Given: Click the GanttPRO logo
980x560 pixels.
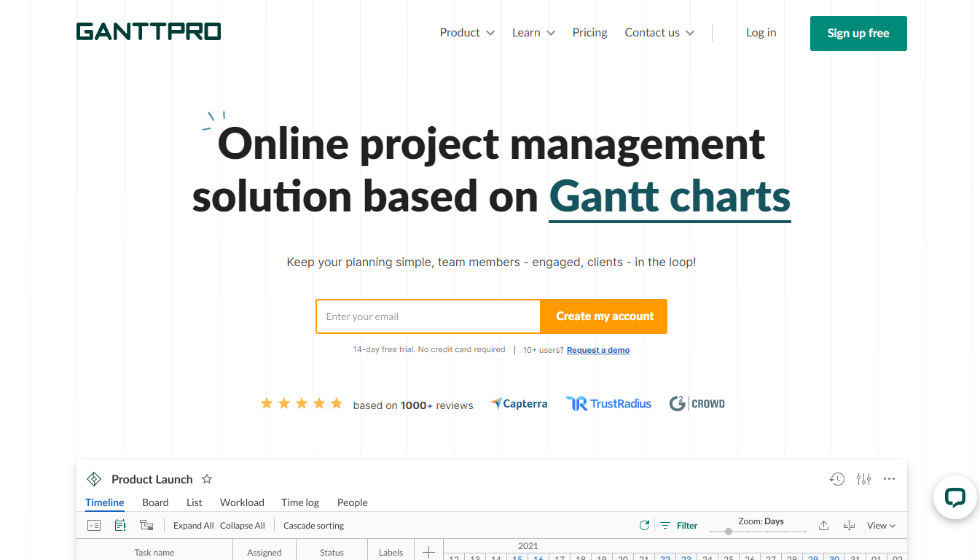Looking at the screenshot, I should [149, 32].
